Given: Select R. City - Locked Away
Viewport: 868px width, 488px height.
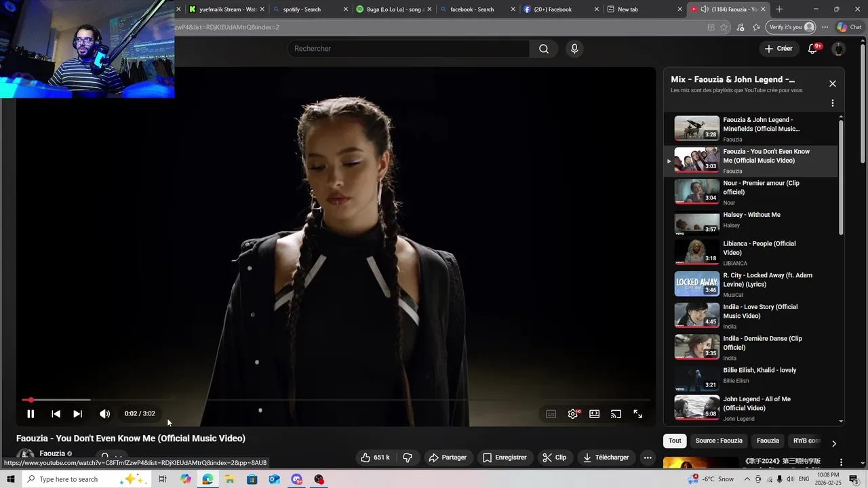Looking at the screenshot, I should click(x=751, y=284).
